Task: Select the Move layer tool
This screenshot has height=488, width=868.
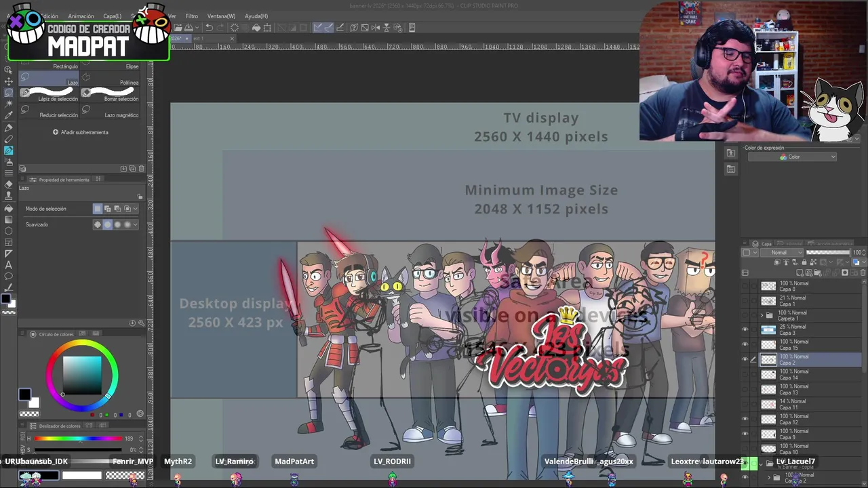Action: (9, 81)
